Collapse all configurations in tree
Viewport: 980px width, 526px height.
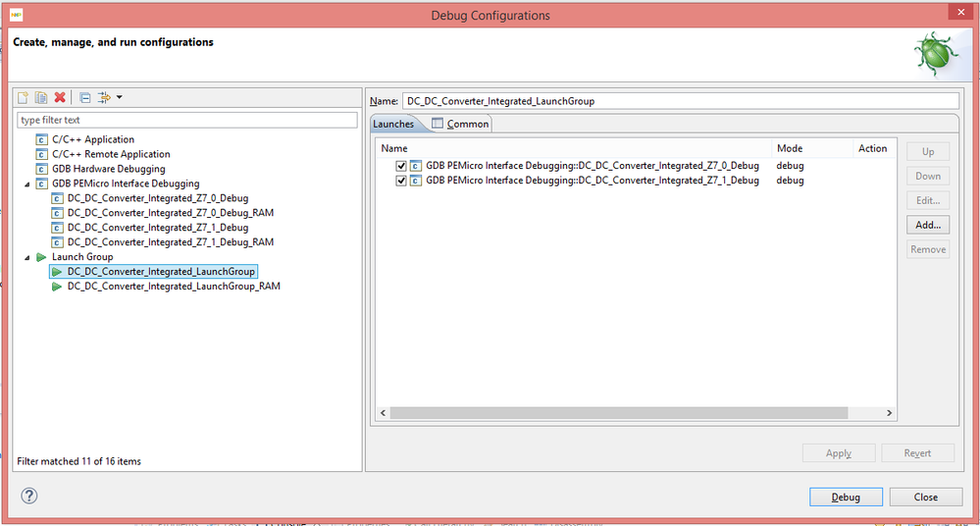click(85, 97)
